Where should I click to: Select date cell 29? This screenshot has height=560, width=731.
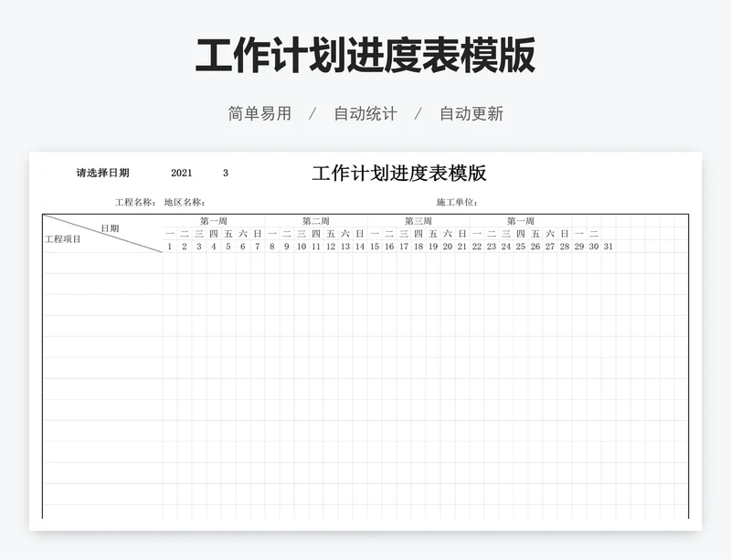click(579, 247)
